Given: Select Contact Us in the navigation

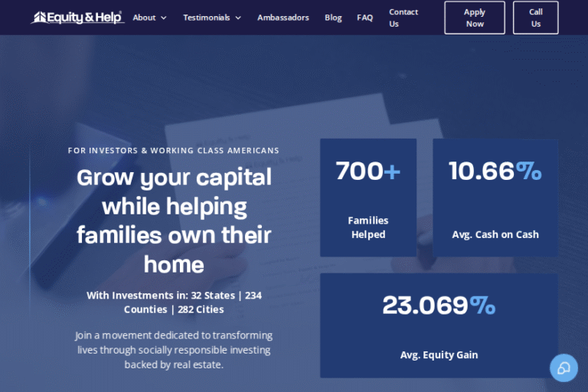Looking at the screenshot, I should point(403,18).
